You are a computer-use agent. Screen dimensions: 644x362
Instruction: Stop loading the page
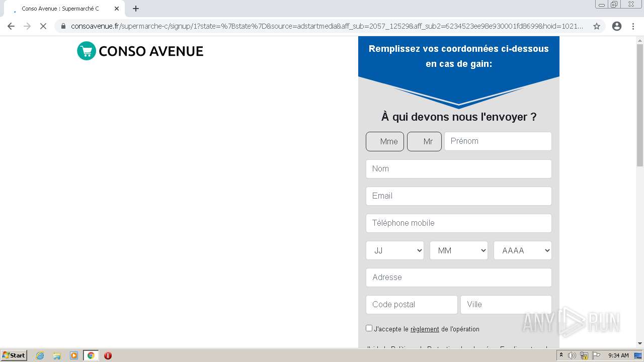[43, 26]
